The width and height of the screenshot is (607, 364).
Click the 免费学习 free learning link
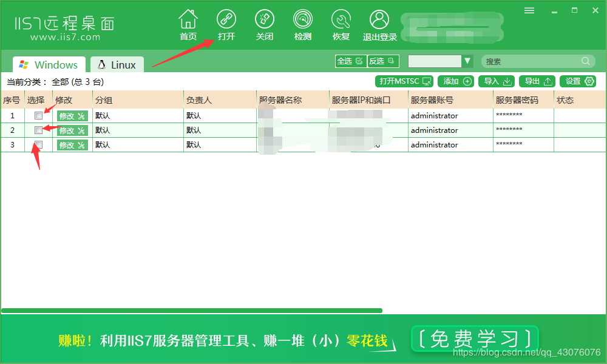tap(475, 339)
